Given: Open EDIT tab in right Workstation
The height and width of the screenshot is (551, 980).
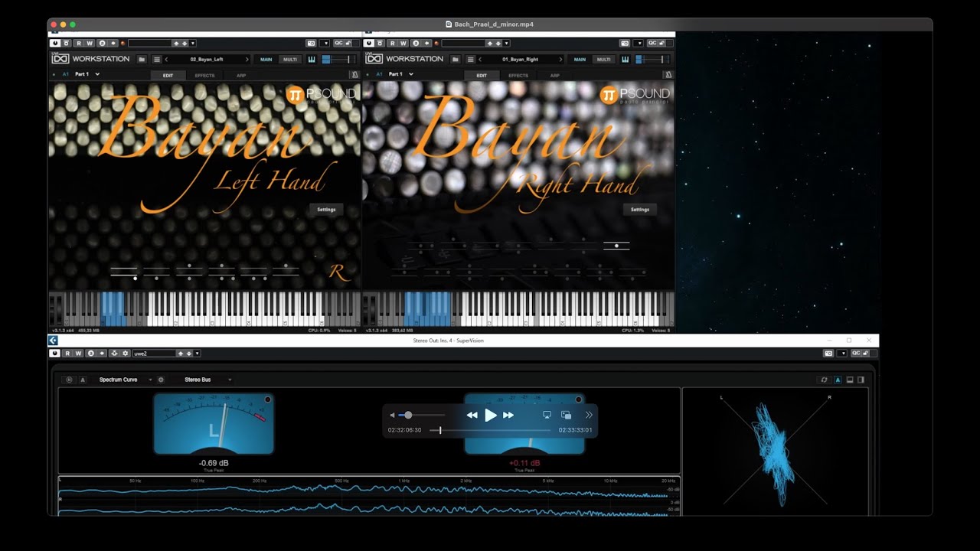Looking at the screenshot, I should 482,76.
